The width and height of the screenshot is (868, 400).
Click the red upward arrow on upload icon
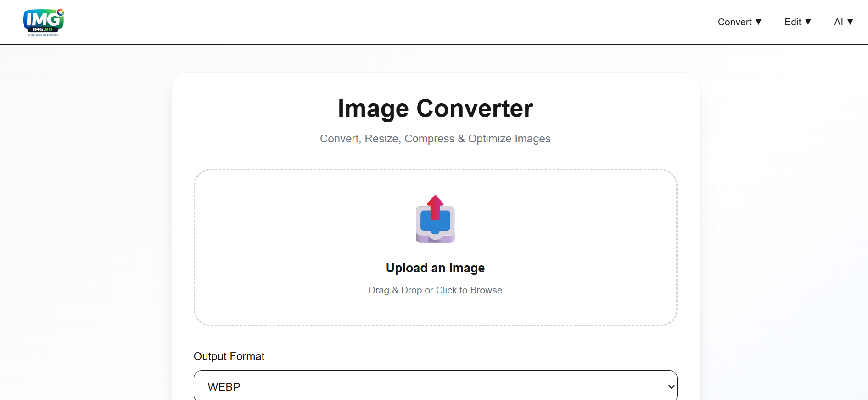point(435,207)
